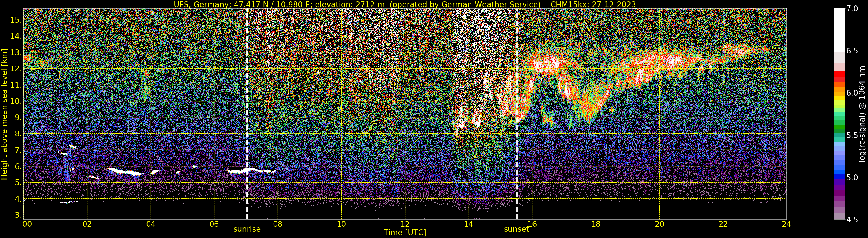Screen dimensions: 868x238
Task: Click the x-axis tick label '08'
Action: (278, 224)
